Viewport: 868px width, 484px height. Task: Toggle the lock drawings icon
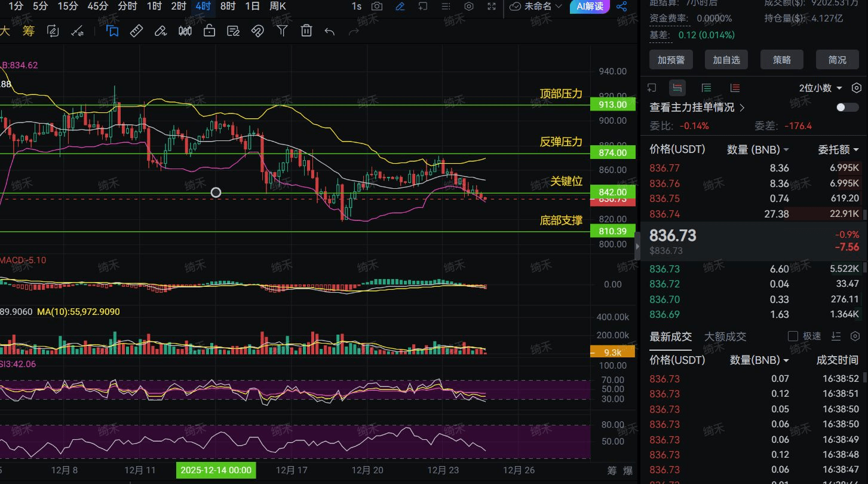[209, 31]
